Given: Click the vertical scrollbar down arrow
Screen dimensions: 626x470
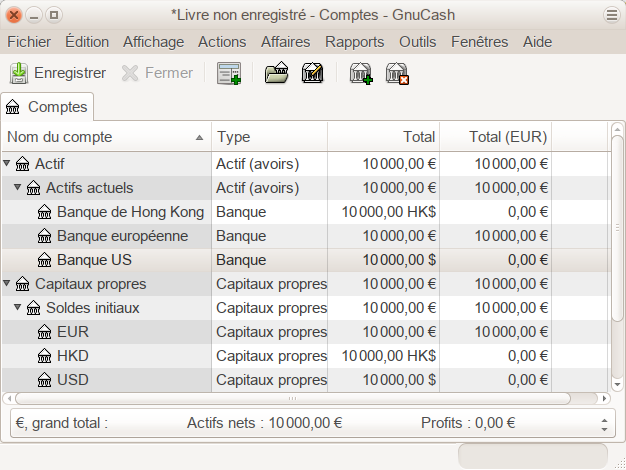Looking at the screenshot, I should click(x=617, y=385).
